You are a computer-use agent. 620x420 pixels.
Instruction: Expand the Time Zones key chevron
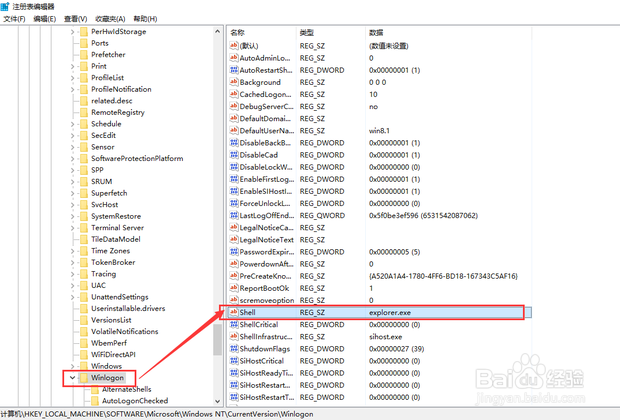72,251
